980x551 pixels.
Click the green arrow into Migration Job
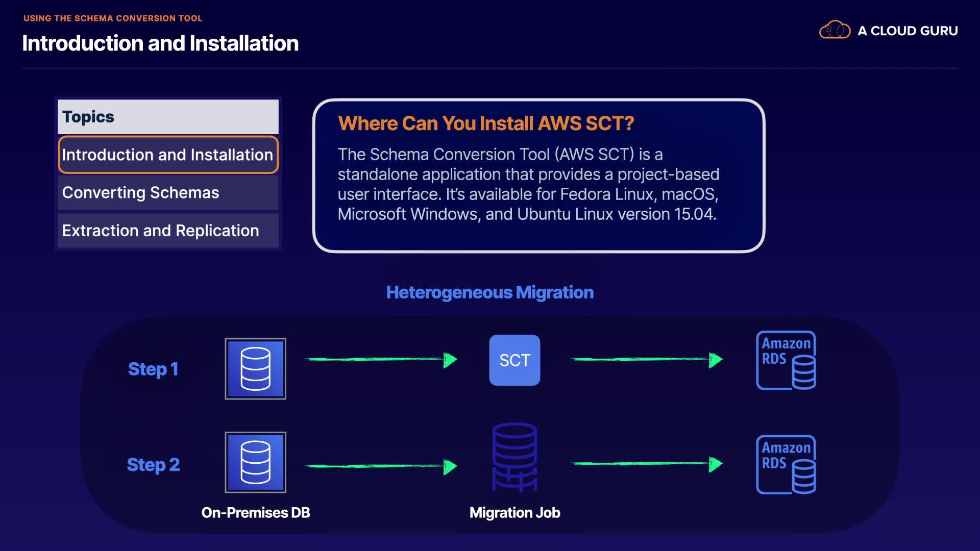381,466
